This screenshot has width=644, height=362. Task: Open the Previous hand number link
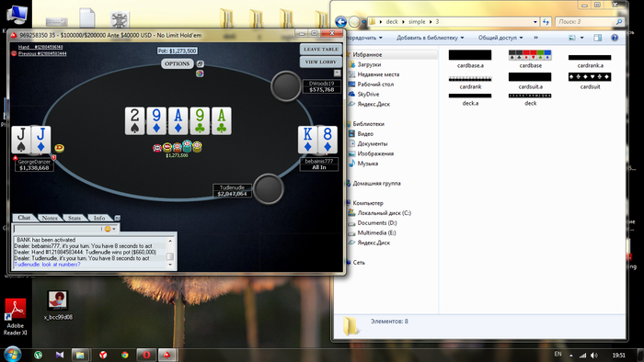coord(42,53)
